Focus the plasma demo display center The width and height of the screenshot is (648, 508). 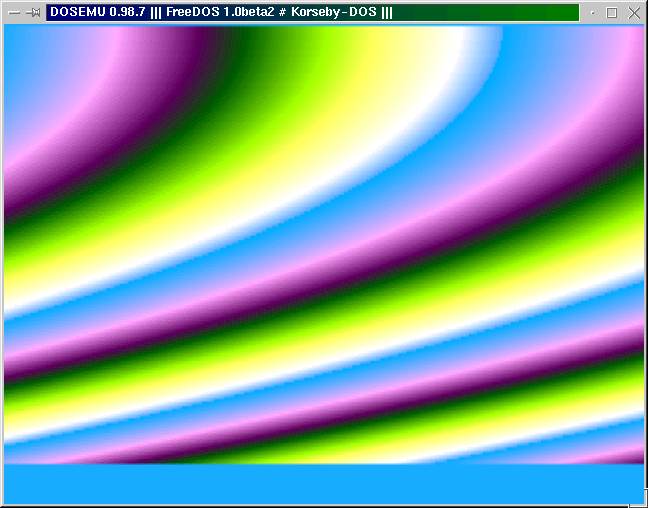pyautogui.click(x=324, y=245)
